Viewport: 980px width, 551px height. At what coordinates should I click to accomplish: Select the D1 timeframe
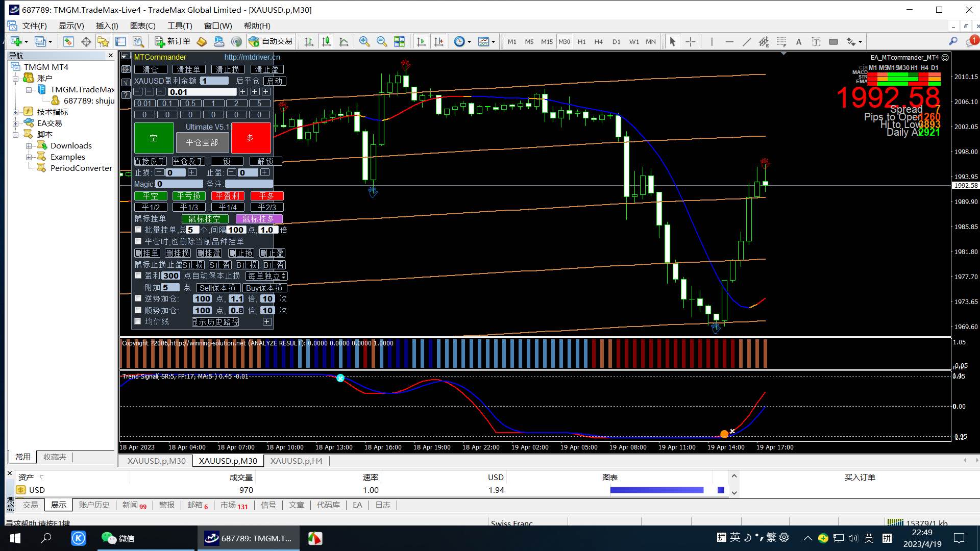[x=617, y=41]
